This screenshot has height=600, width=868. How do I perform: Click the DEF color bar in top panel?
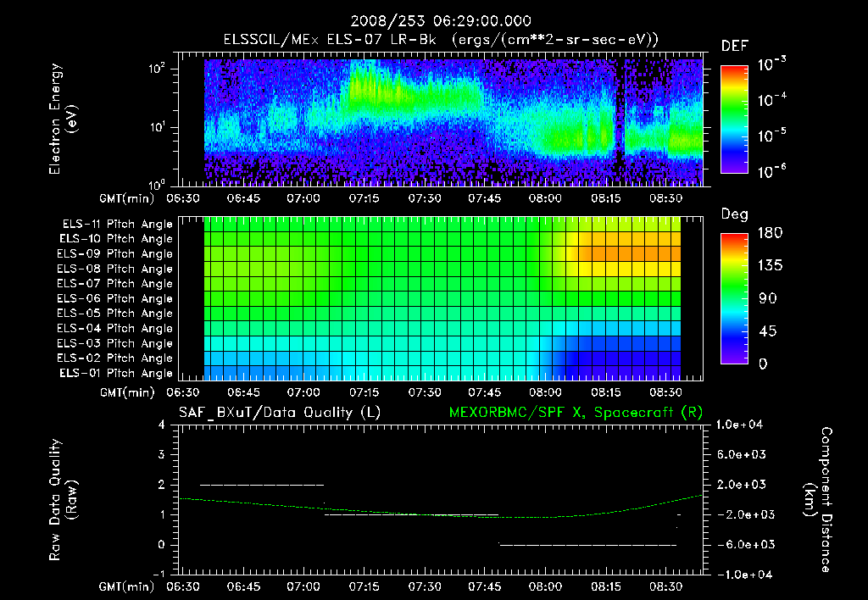click(734, 119)
